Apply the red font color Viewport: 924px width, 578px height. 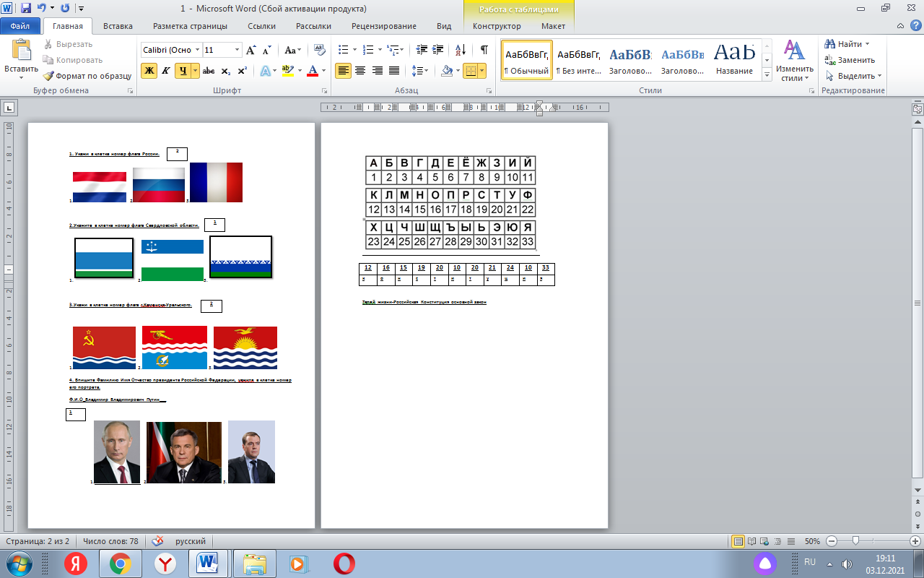[x=312, y=70]
